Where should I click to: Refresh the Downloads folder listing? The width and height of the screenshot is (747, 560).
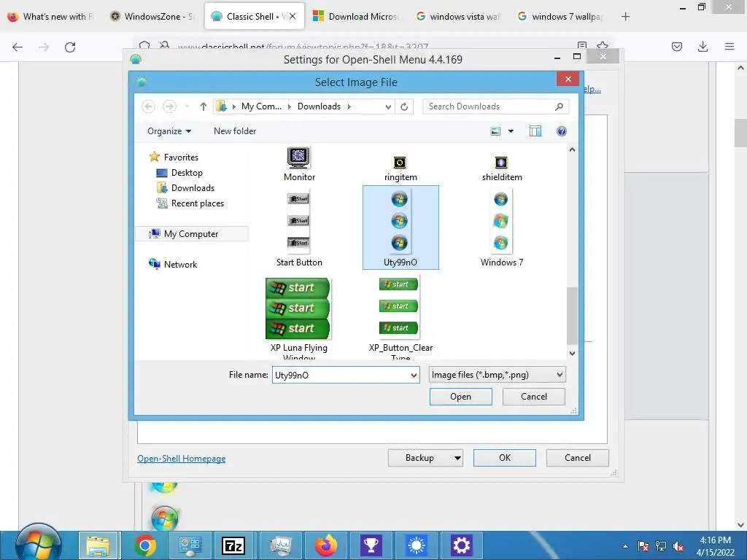(404, 106)
